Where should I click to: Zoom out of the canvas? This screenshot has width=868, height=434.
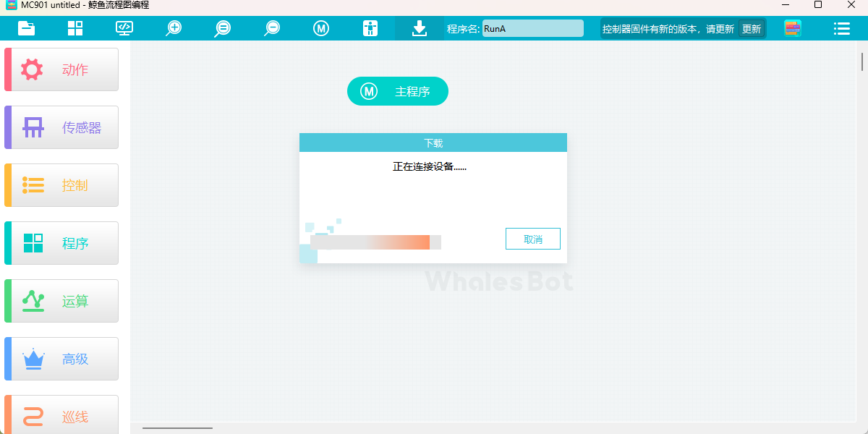[271, 28]
